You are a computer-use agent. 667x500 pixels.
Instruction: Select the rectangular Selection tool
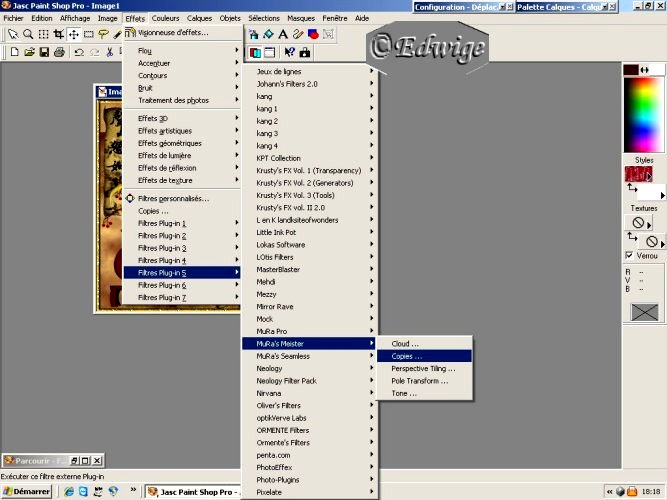(88, 34)
